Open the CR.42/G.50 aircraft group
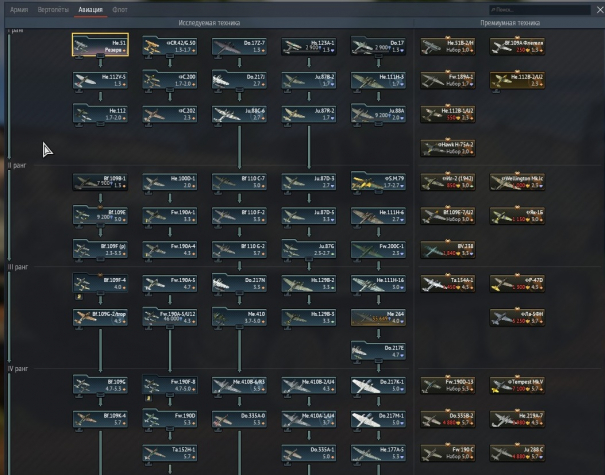 tap(170, 46)
